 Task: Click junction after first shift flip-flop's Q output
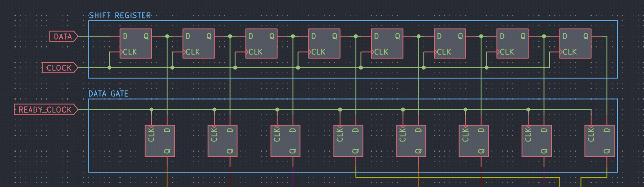(167, 36)
